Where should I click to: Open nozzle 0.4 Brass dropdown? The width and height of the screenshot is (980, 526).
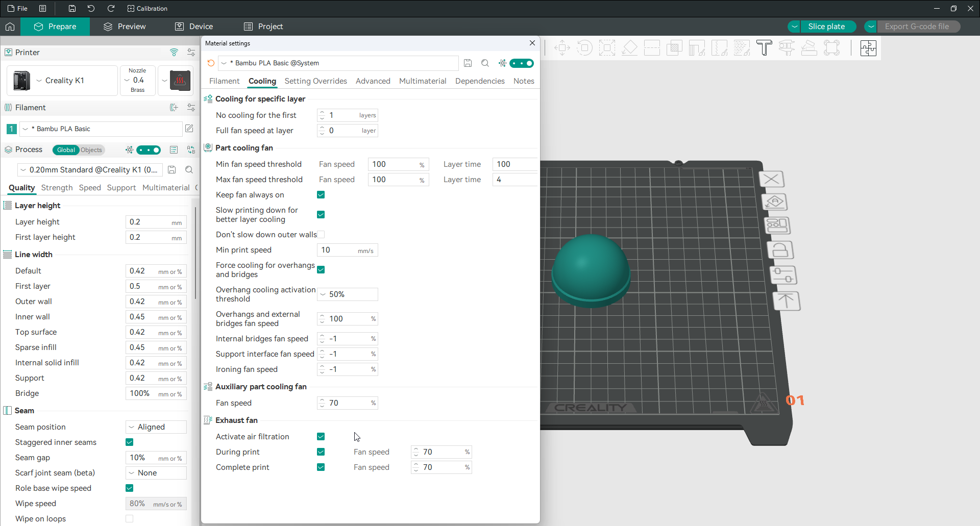(137, 81)
